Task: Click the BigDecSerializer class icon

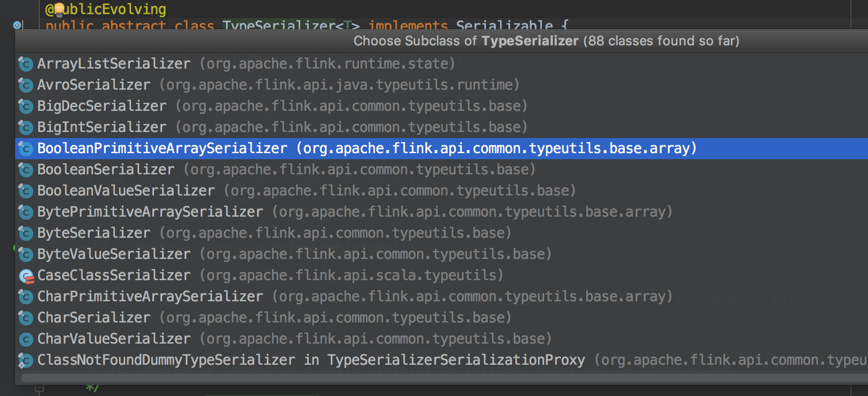Action: coord(26,106)
